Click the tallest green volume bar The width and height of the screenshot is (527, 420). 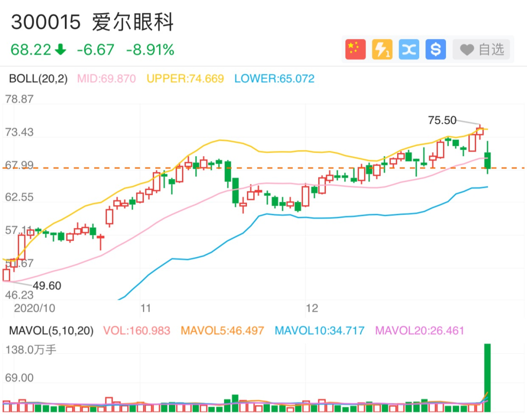tap(487, 378)
